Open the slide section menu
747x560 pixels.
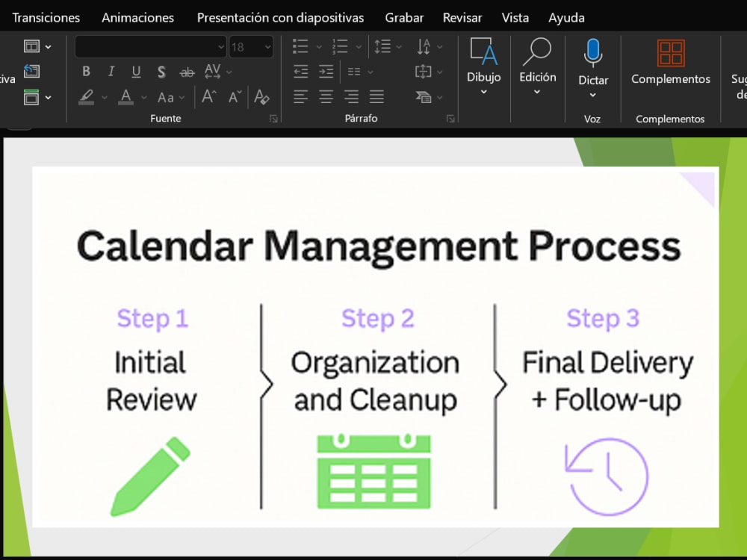coord(37,97)
